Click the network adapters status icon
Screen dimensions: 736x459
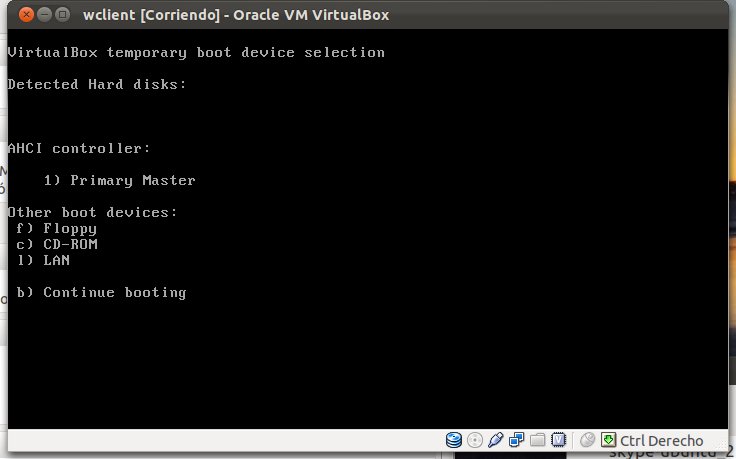pos(516,440)
